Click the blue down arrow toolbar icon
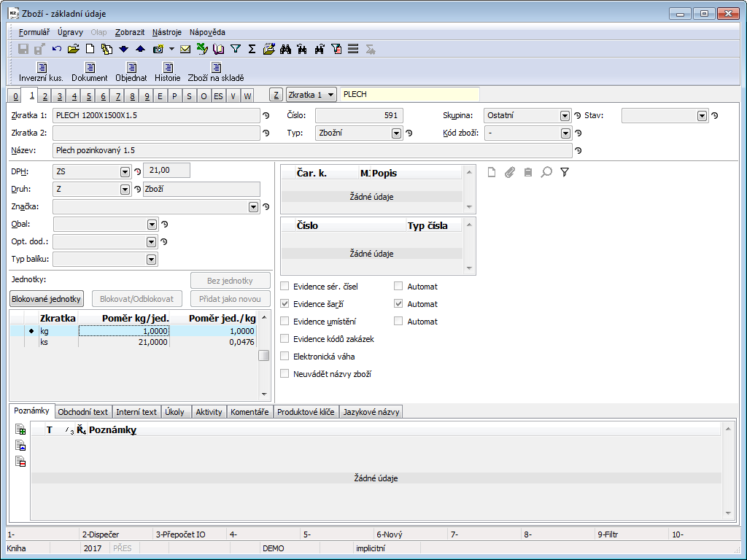The height and width of the screenshot is (560, 747). (123, 49)
